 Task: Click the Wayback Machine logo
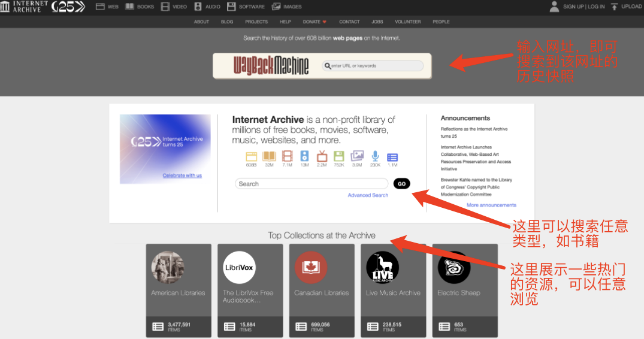[x=271, y=66]
